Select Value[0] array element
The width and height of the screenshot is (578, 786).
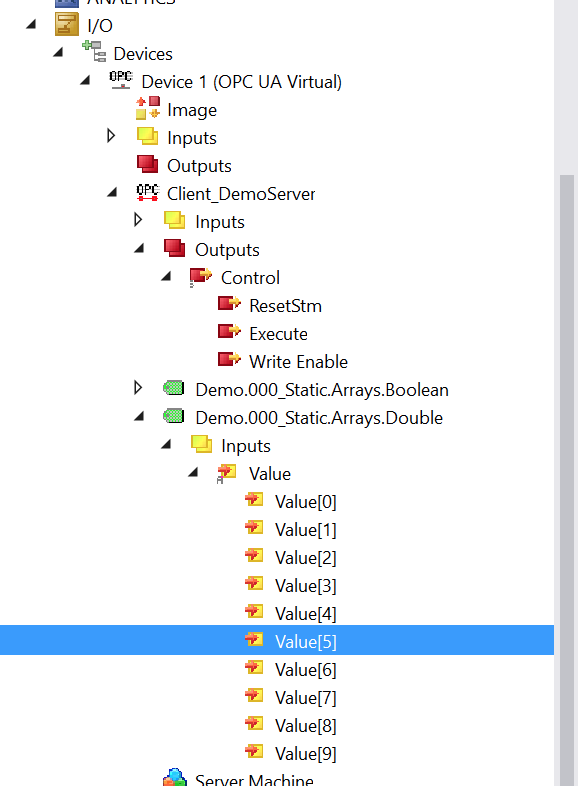coord(305,502)
